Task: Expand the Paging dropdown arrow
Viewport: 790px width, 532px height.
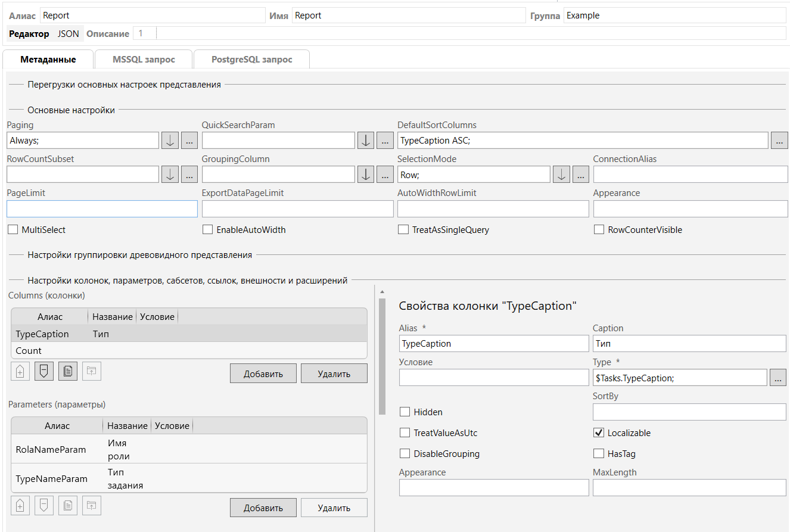Action: [x=170, y=141]
